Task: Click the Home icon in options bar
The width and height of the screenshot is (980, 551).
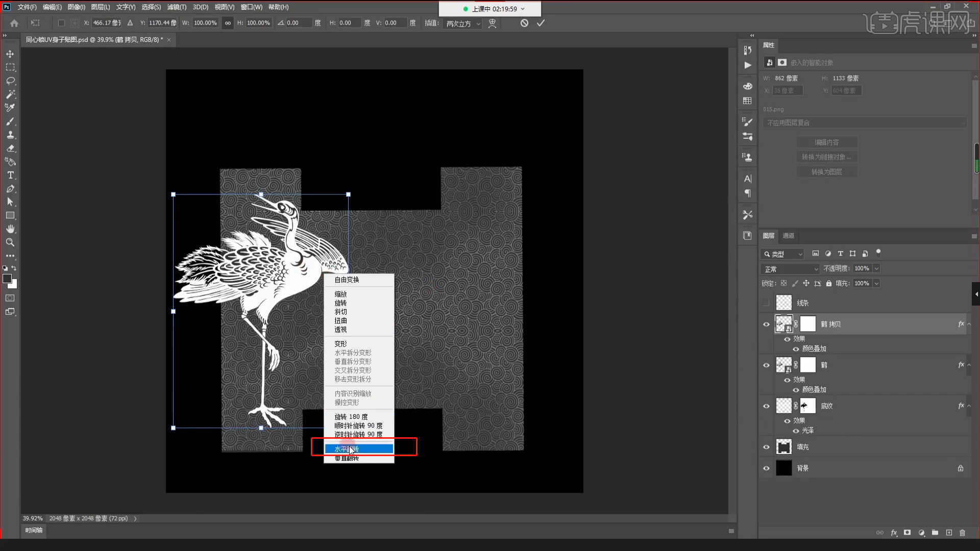Action: point(14,23)
